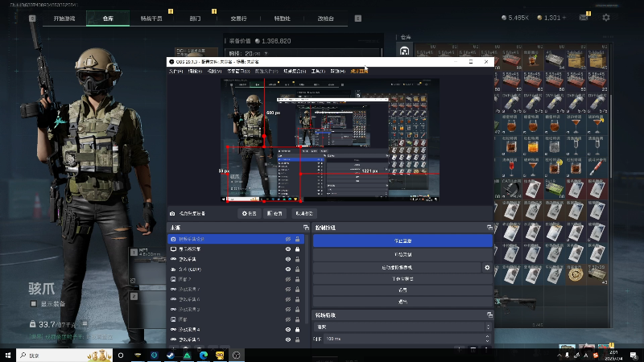The image size is (644, 362).
Task: Pop out the Sources dock panel
Action: (306, 228)
